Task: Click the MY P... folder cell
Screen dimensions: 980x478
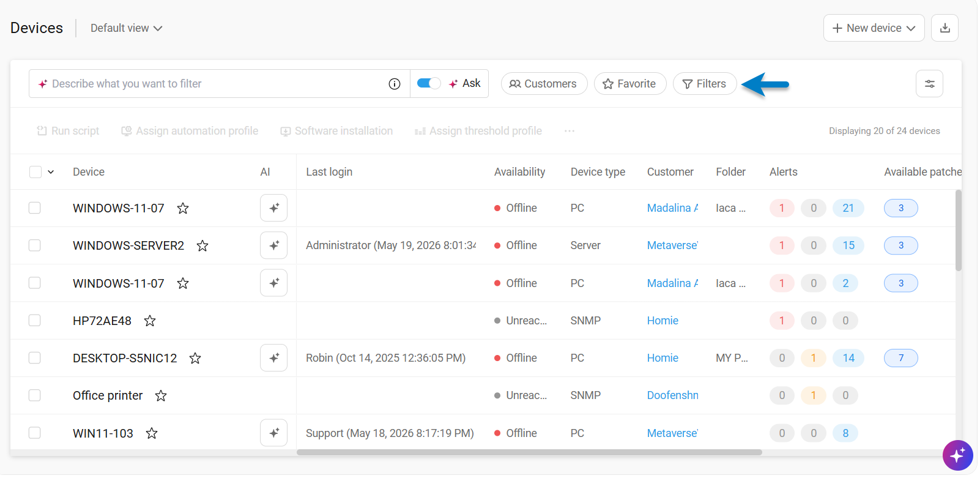Action: pos(732,358)
